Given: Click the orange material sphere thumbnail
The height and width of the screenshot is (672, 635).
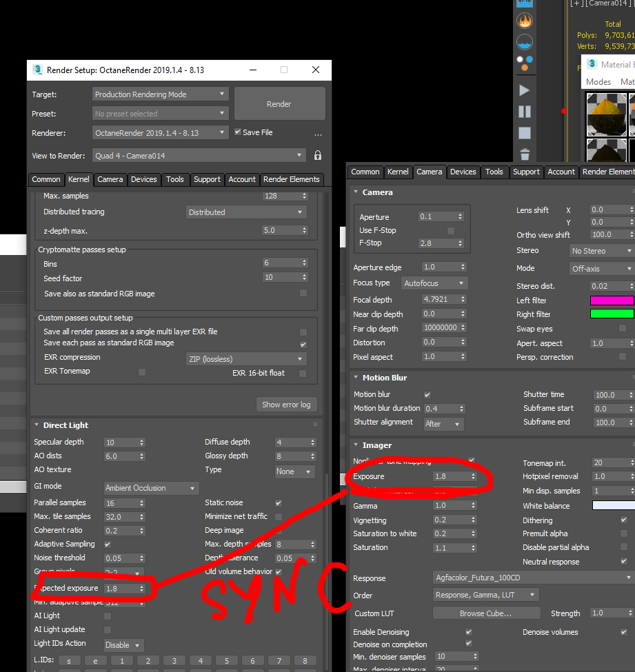Looking at the screenshot, I should click(606, 115).
